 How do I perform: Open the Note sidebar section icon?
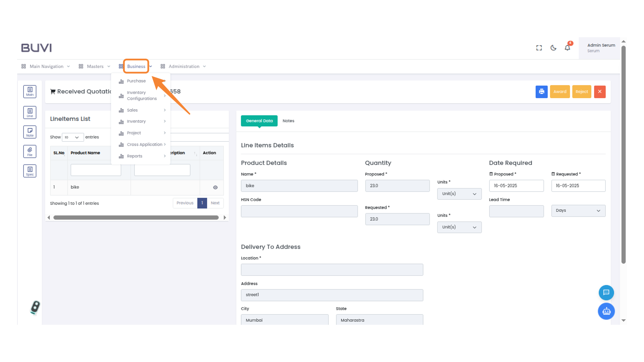click(30, 132)
